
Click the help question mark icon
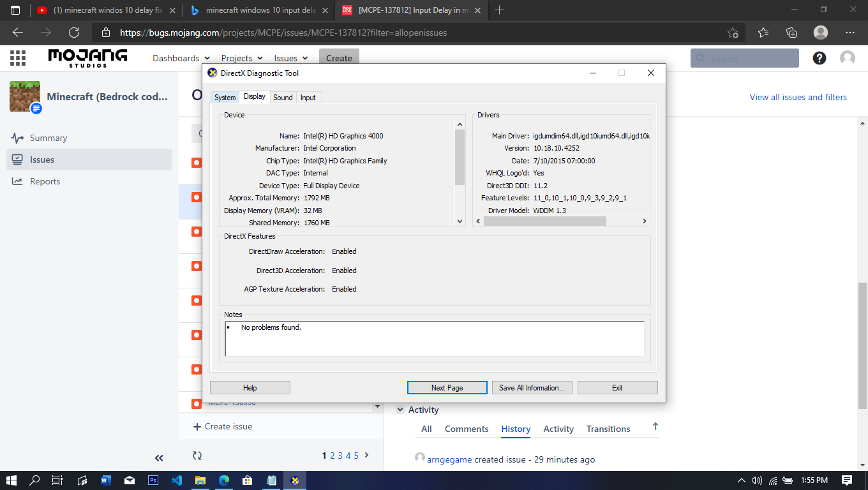pyautogui.click(x=819, y=58)
